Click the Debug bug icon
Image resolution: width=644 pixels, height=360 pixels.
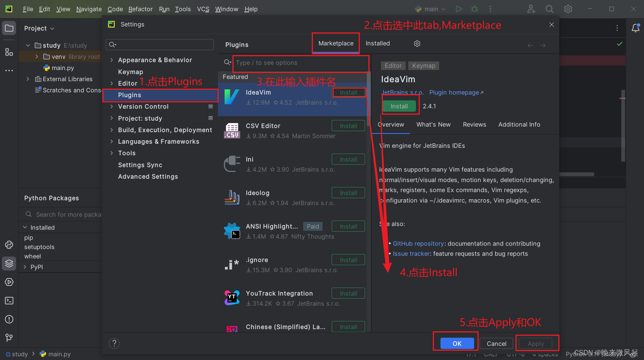click(475, 9)
